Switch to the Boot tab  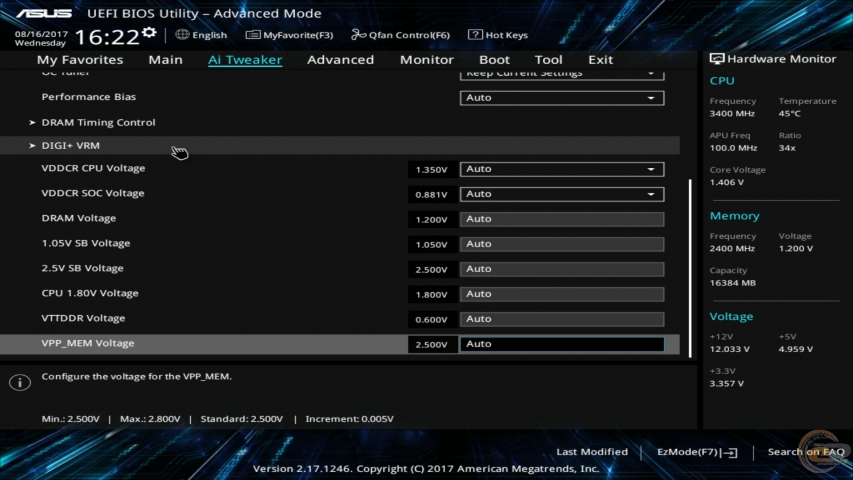click(x=494, y=59)
